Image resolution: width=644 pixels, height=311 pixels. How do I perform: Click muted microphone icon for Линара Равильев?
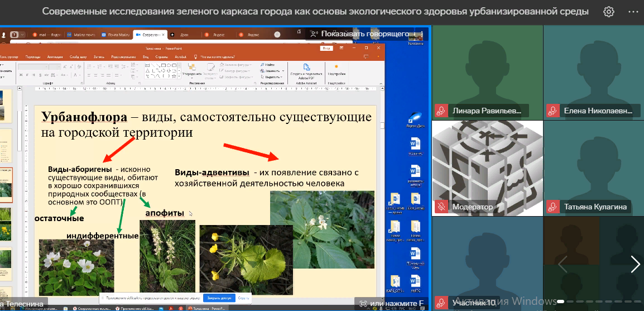tap(441, 111)
